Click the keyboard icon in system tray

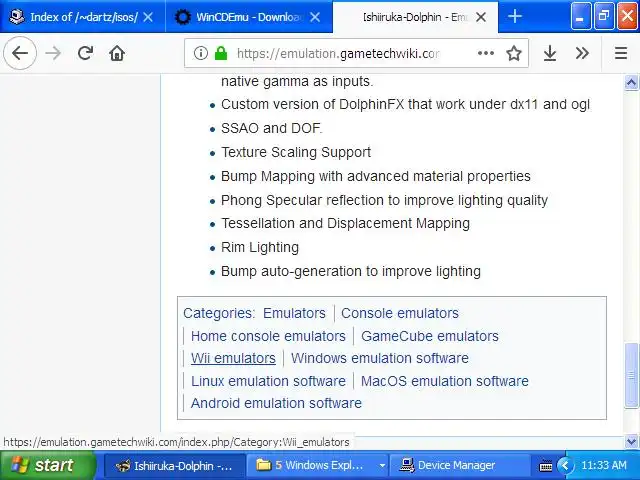[x=546, y=466]
